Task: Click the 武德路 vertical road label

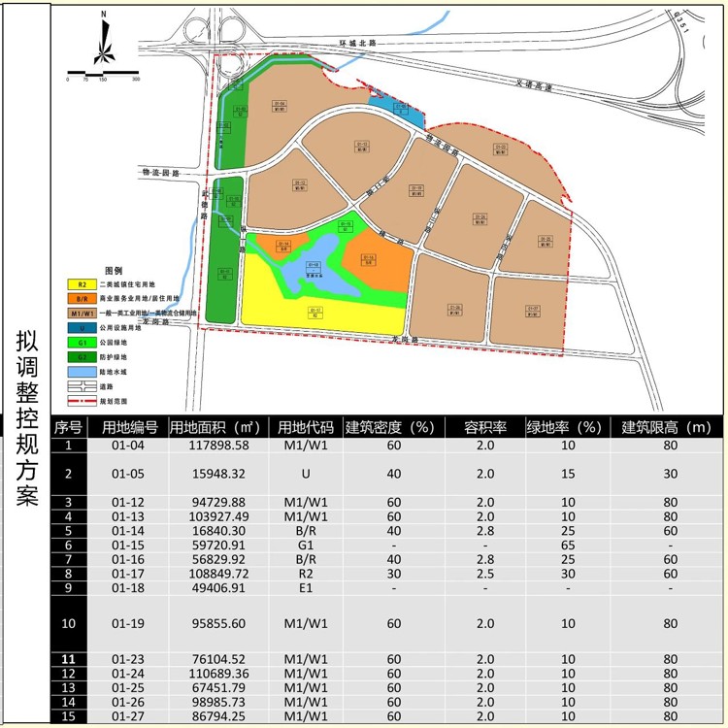Action: pos(204,204)
